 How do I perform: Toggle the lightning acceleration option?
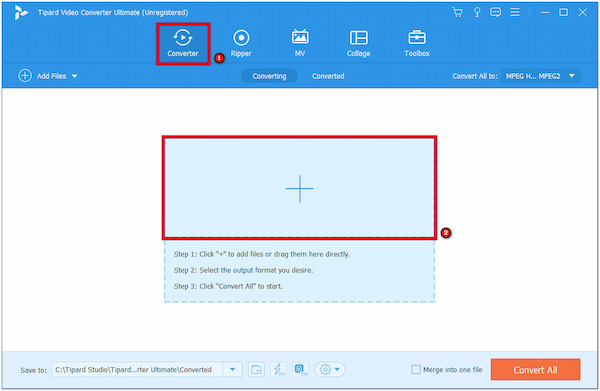pyautogui.click(x=279, y=370)
